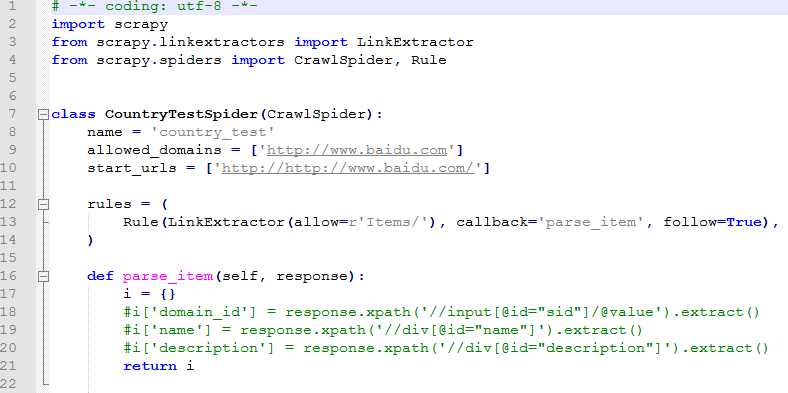Collapse the CountryTestSpider class fold marker
This screenshot has width=788, height=393.
[44, 115]
